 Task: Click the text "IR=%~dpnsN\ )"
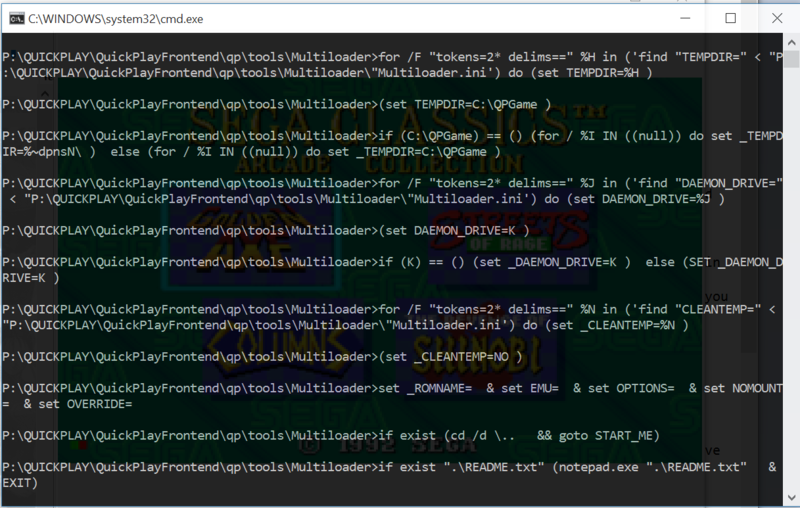point(48,152)
